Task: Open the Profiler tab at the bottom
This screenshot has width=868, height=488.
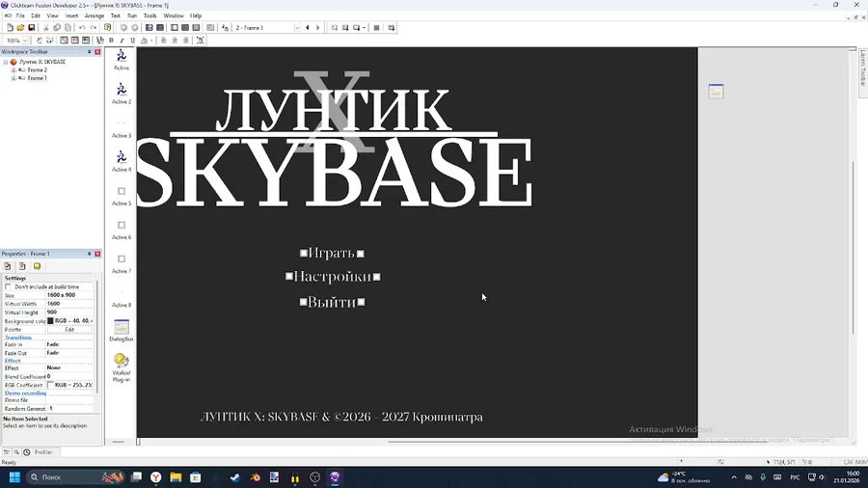Action: 43,452
